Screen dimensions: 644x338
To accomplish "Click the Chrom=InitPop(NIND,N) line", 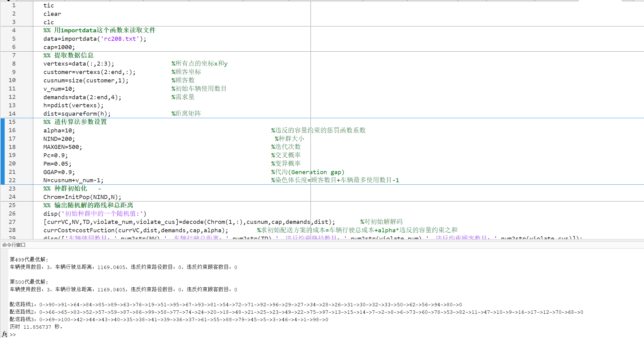I will [x=82, y=197].
